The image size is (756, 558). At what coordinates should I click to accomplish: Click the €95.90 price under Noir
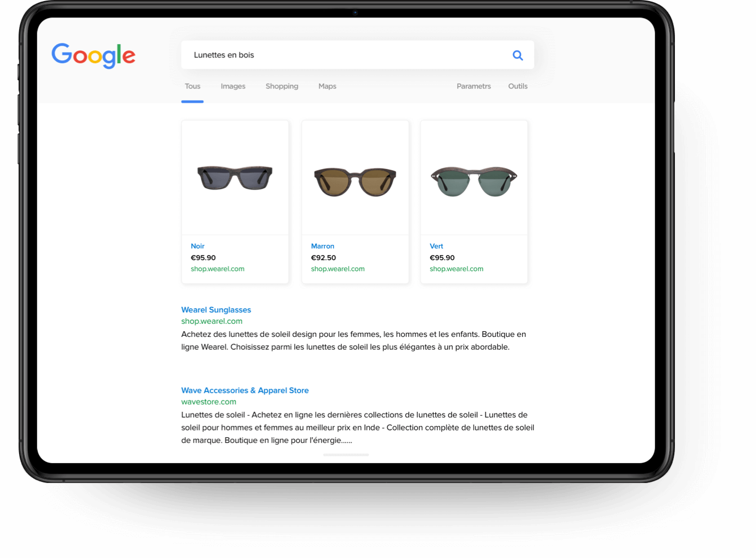click(203, 258)
